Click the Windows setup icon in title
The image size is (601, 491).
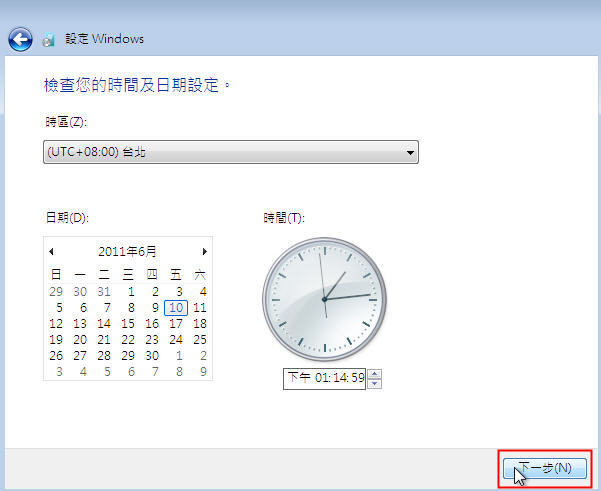(x=48, y=39)
